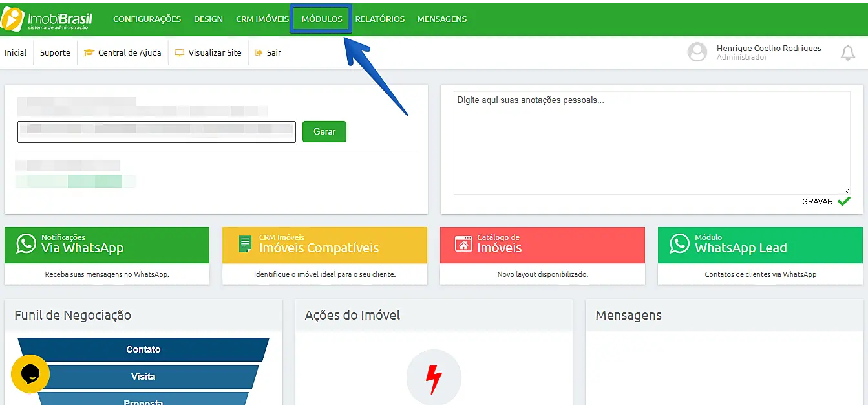Select the Contato stage in the Funil de Negociação

click(143, 349)
